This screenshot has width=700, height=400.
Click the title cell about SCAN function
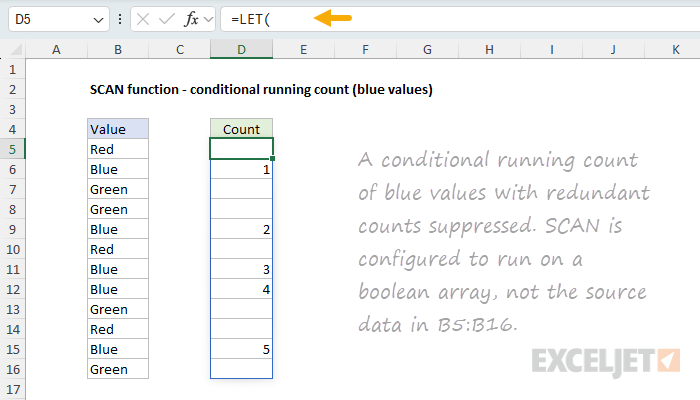(260, 89)
